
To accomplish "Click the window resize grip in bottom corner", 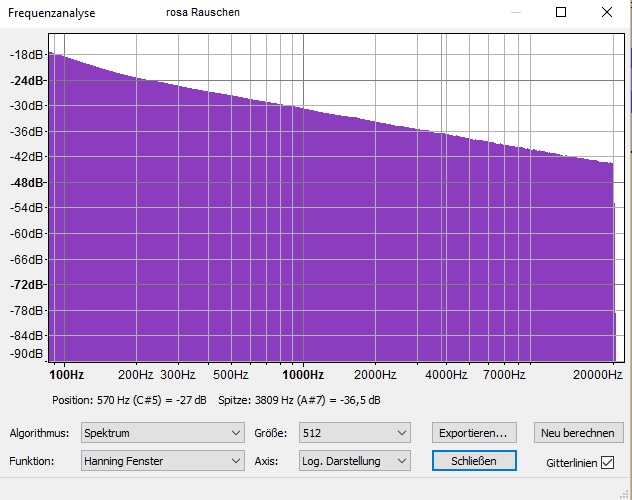I will pyautogui.click(x=625, y=493).
